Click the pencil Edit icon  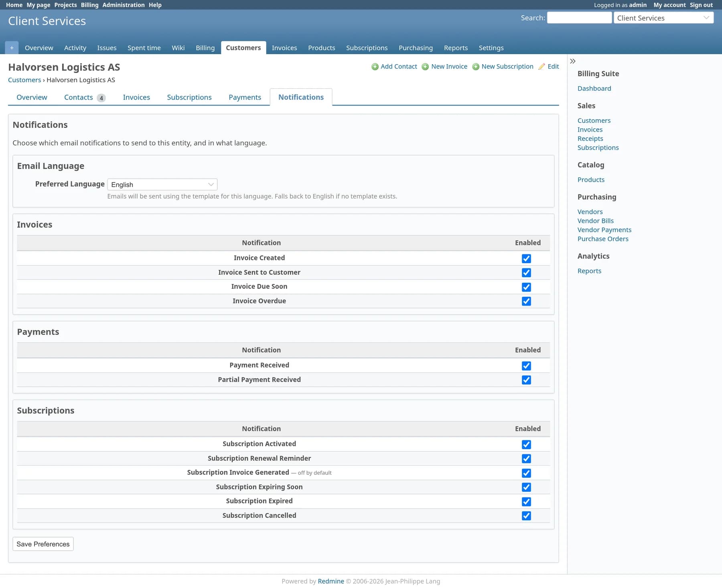(541, 67)
